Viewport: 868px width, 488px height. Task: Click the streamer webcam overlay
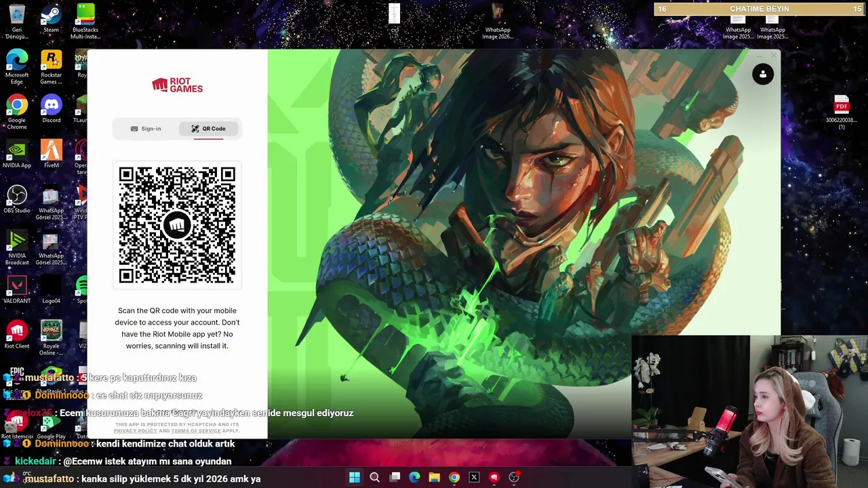(x=749, y=411)
